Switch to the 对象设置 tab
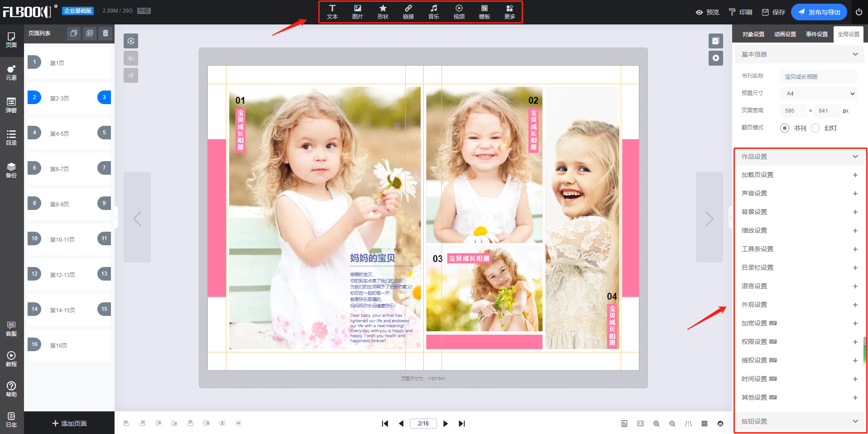The image size is (868, 434). click(x=753, y=34)
